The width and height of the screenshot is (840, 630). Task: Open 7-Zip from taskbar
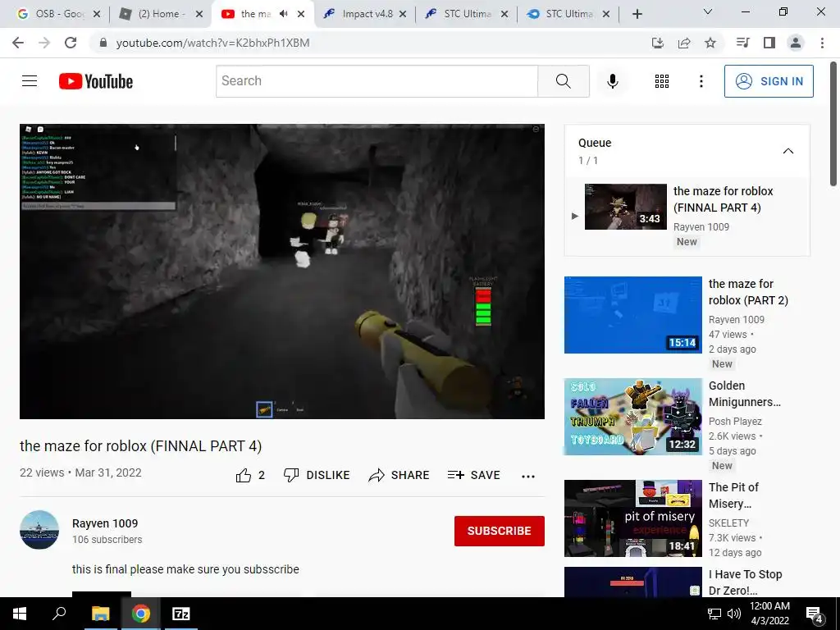pyautogui.click(x=181, y=614)
